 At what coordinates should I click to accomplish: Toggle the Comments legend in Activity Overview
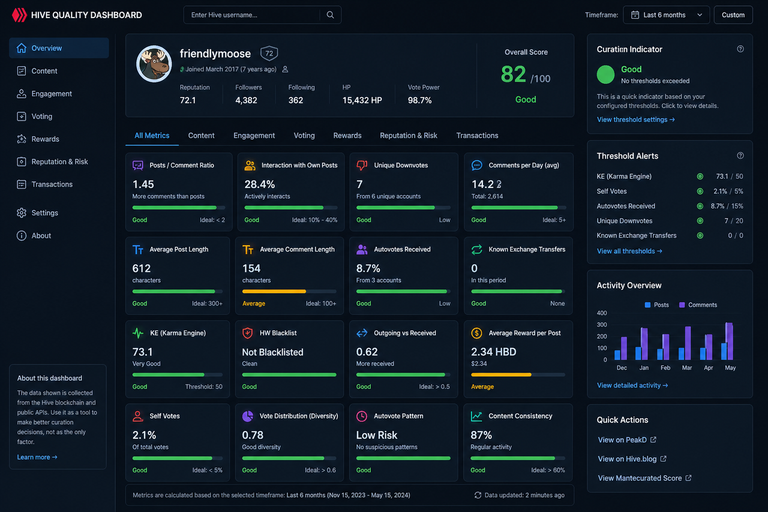point(698,305)
